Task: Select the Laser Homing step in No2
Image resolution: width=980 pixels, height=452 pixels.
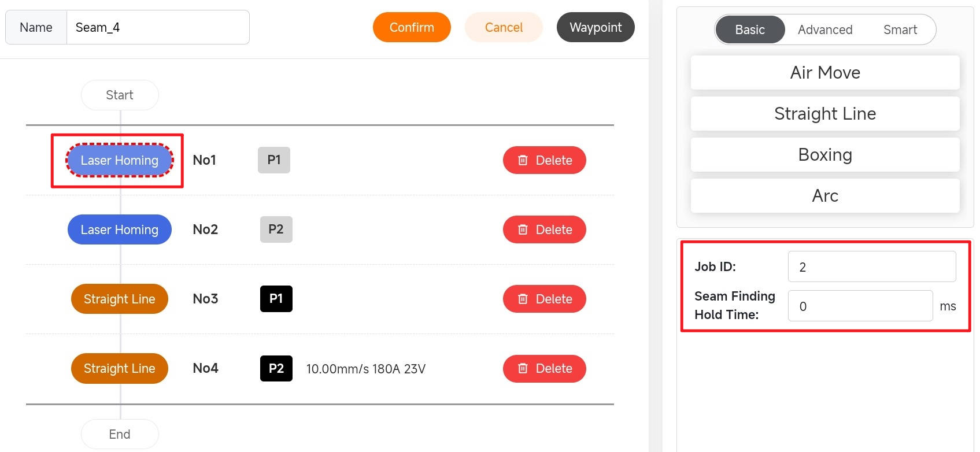Action: (120, 229)
